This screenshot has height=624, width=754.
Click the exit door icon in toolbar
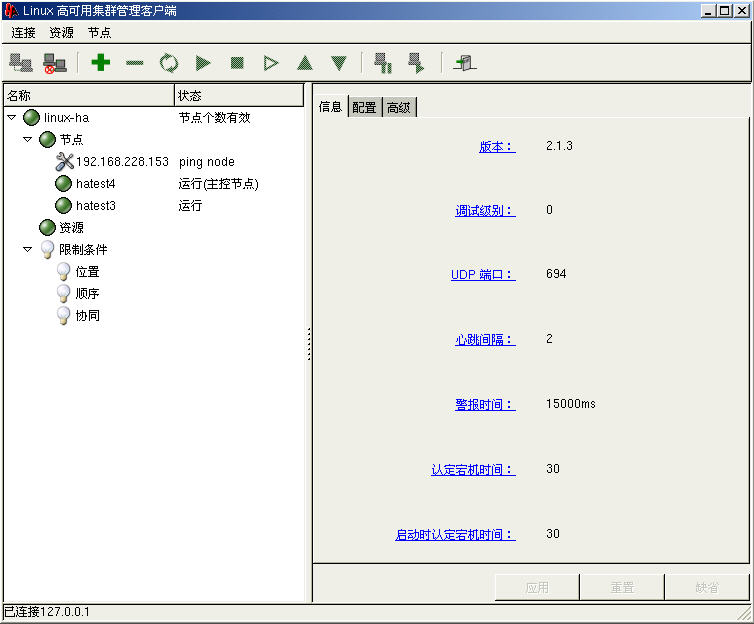464,63
